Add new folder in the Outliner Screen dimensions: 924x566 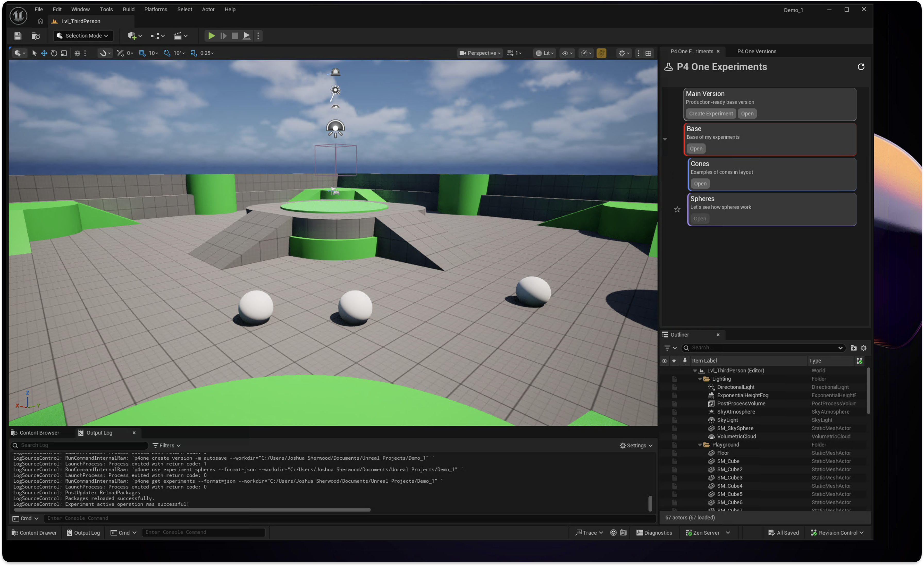tap(853, 348)
